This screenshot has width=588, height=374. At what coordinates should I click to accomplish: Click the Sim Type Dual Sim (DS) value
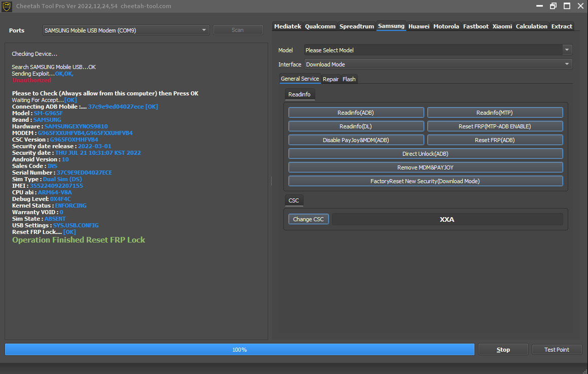pos(62,180)
